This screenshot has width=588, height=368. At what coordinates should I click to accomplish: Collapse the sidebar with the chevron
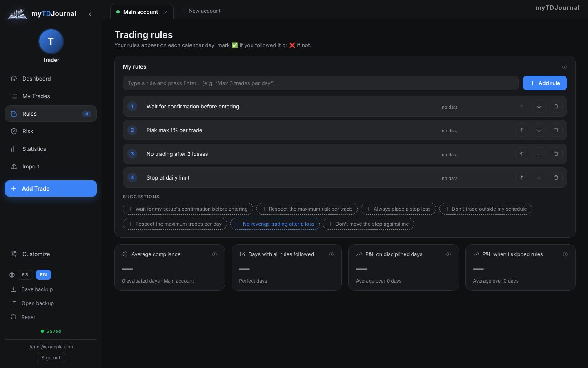pos(90,14)
